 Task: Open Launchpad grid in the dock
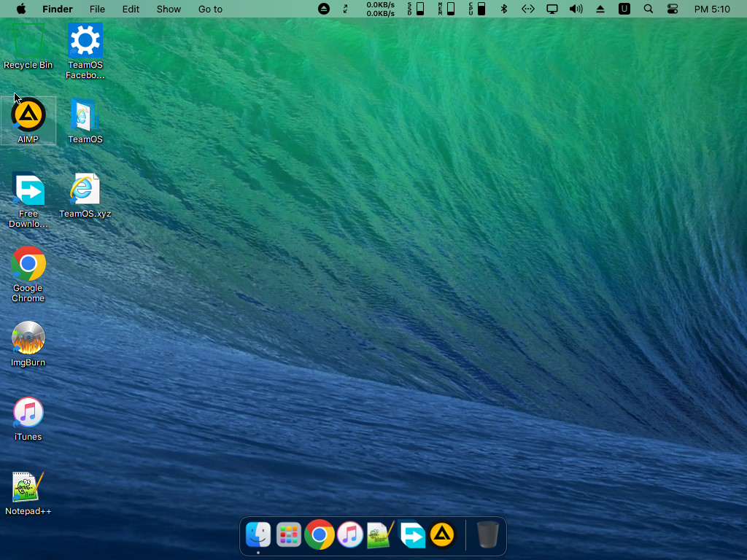(x=289, y=534)
